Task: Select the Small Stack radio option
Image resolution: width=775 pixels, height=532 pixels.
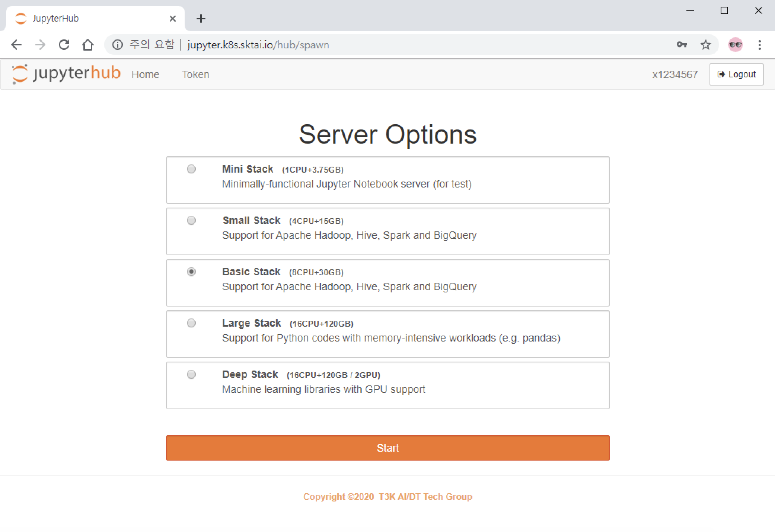Action: click(191, 221)
